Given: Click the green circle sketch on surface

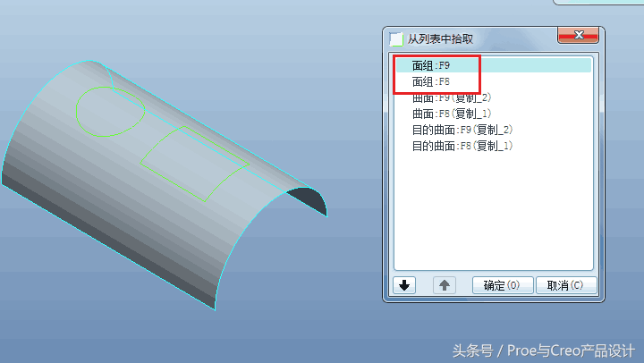Looking at the screenshot, I should (111, 112).
